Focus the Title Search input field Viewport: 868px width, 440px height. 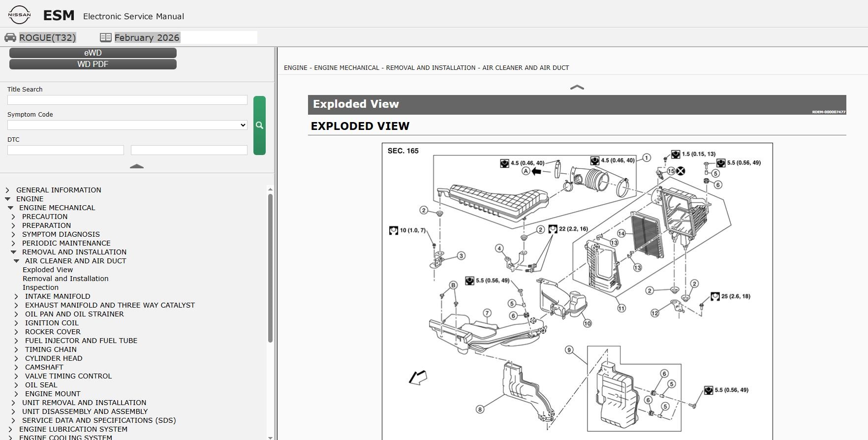click(127, 100)
